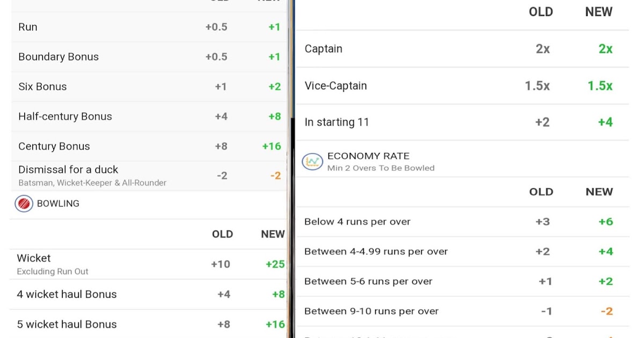Click the BOWLING cricket ball icon
The image size is (644, 338).
[x=24, y=204]
